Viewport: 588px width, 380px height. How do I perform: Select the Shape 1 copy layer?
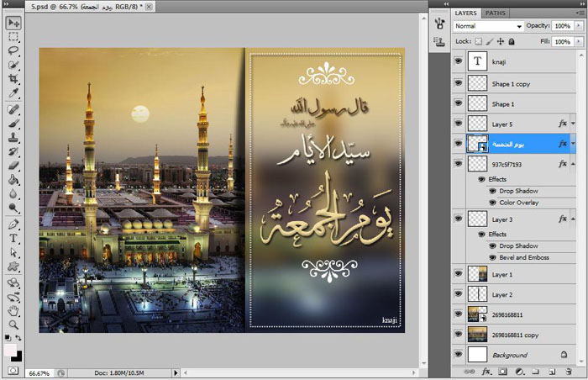(x=512, y=84)
